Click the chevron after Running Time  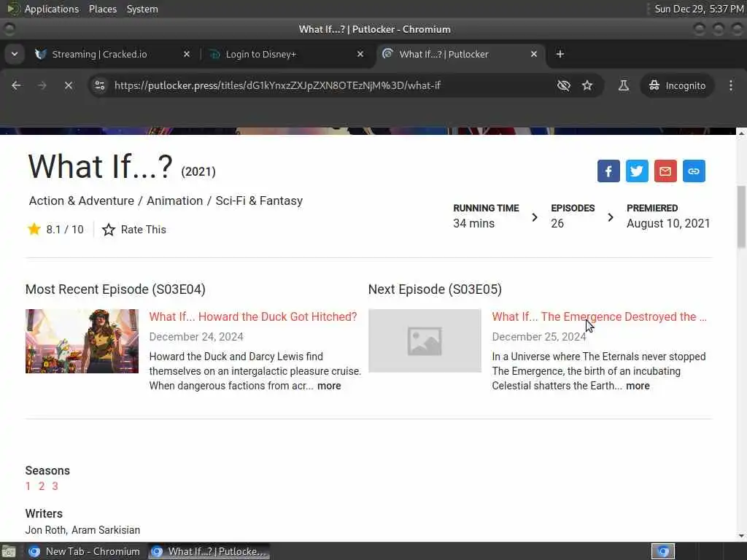pos(535,217)
